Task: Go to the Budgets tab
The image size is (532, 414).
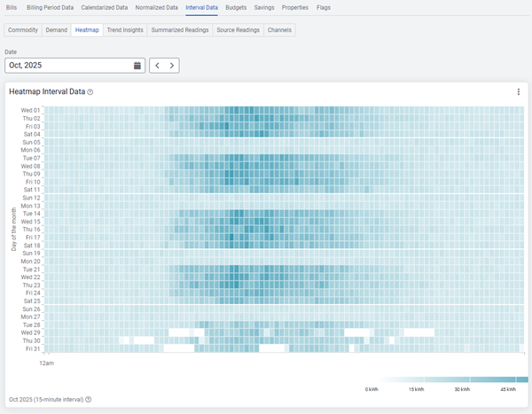Action: pos(236,7)
